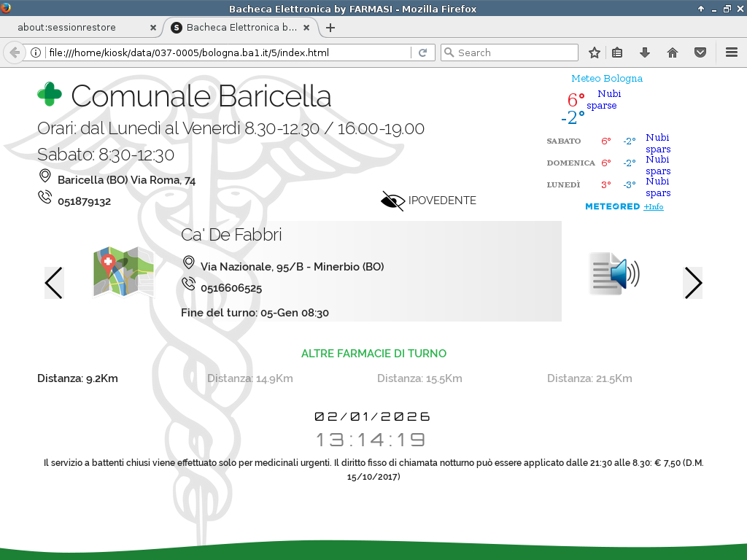Go to previous pharmacy with left arrow

point(54,283)
